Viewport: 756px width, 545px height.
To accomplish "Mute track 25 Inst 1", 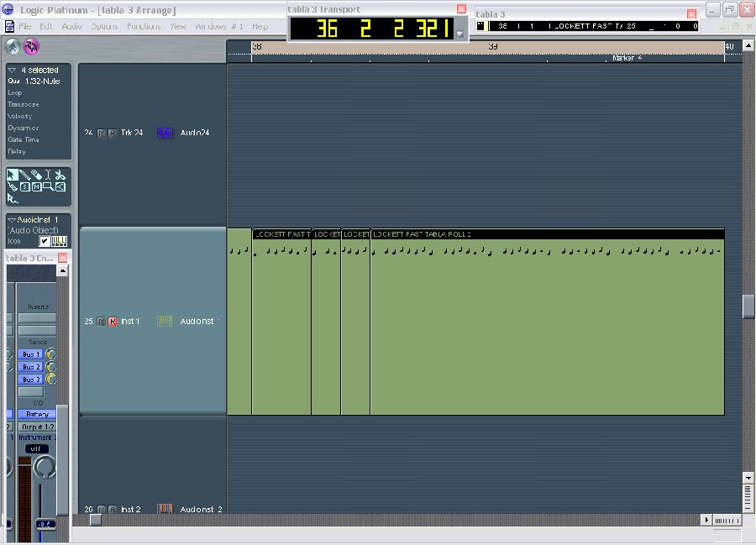I will coord(102,322).
